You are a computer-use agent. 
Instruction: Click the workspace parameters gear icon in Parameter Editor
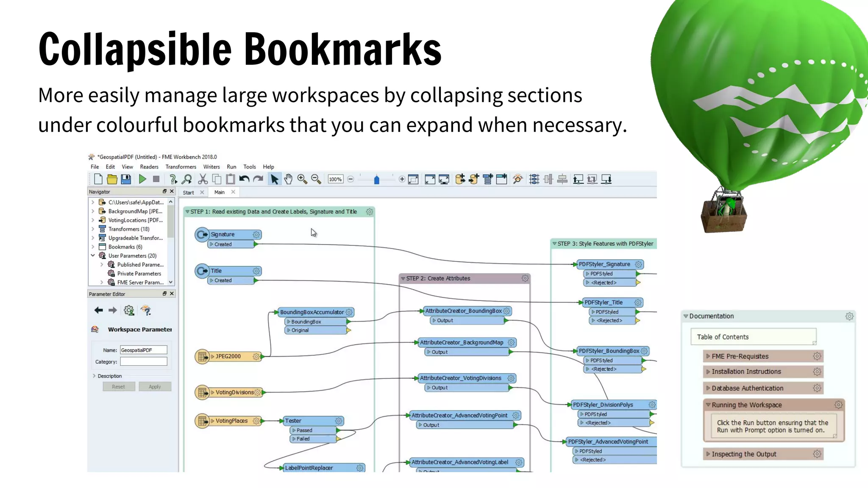coord(129,311)
